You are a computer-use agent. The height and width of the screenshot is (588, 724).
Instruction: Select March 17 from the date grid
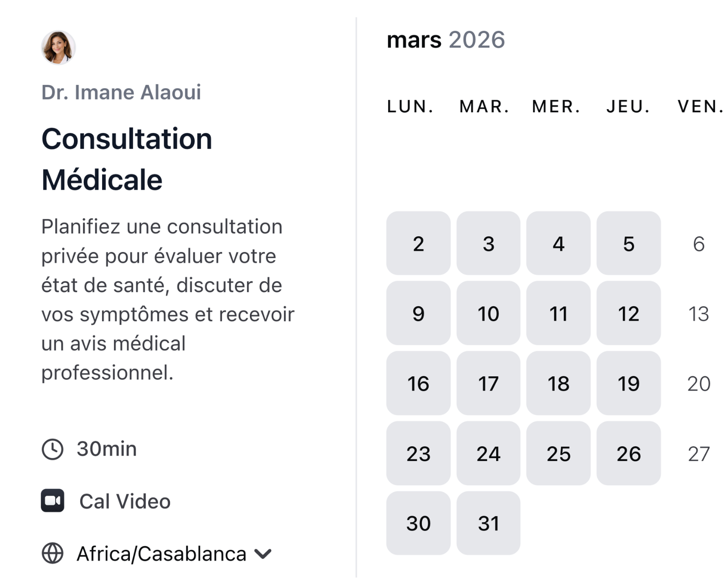click(x=488, y=383)
